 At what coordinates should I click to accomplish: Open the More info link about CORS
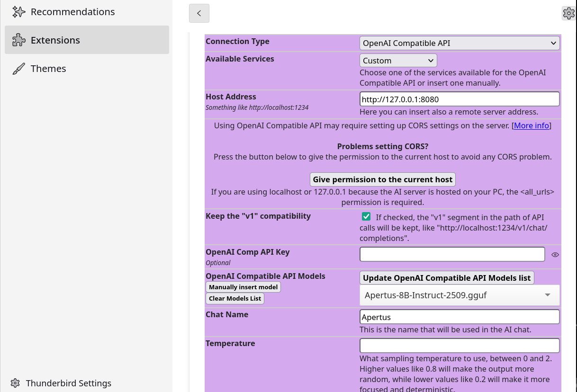(x=532, y=125)
